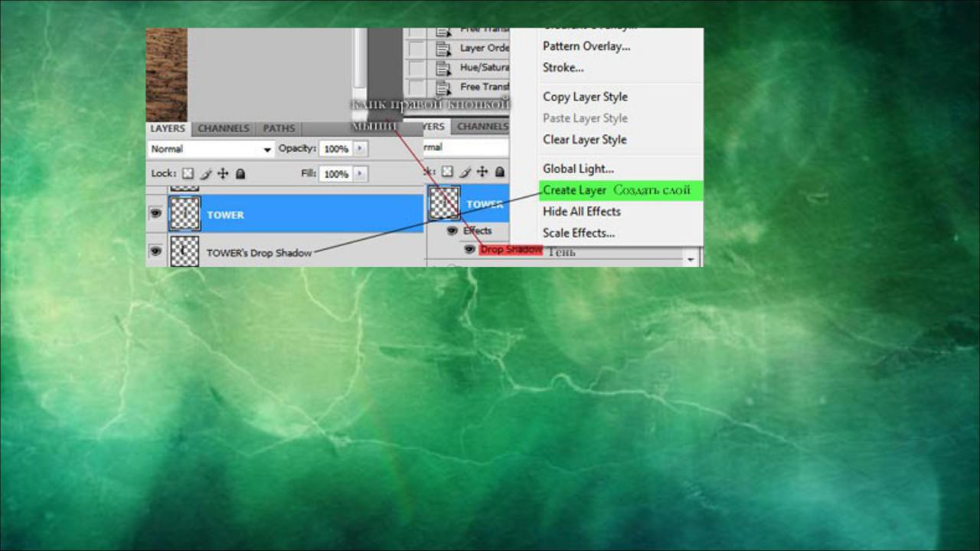This screenshot has height=551, width=980.
Task: Click state icon of Free Transform below Hue/Saturation
Action: click(x=443, y=87)
